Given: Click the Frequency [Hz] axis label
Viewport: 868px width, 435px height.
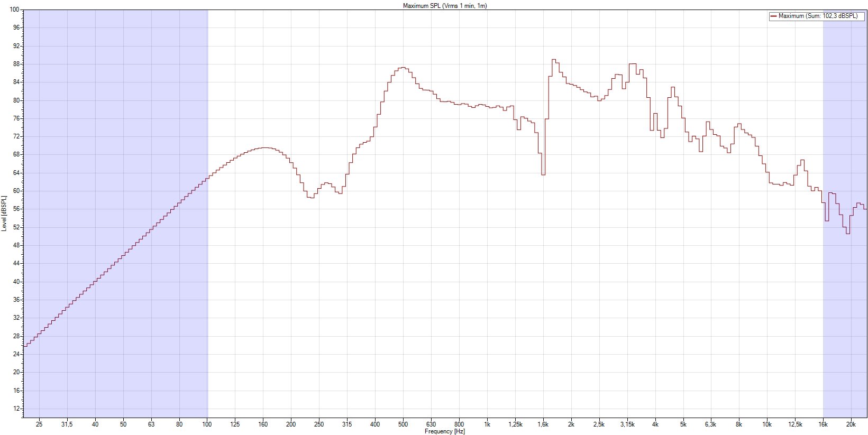Looking at the screenshot, I should click(x=444, y=431).
